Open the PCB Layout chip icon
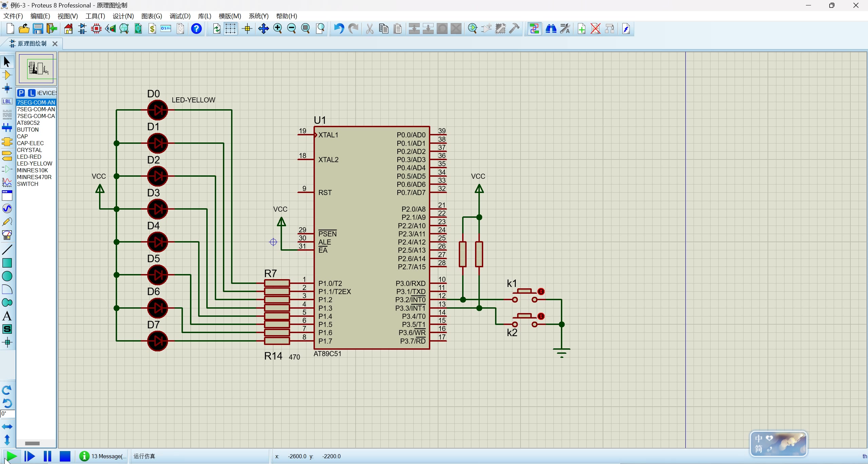Image resolution: width=868 pixels, height=464 pixels. (x=96, y=29)
